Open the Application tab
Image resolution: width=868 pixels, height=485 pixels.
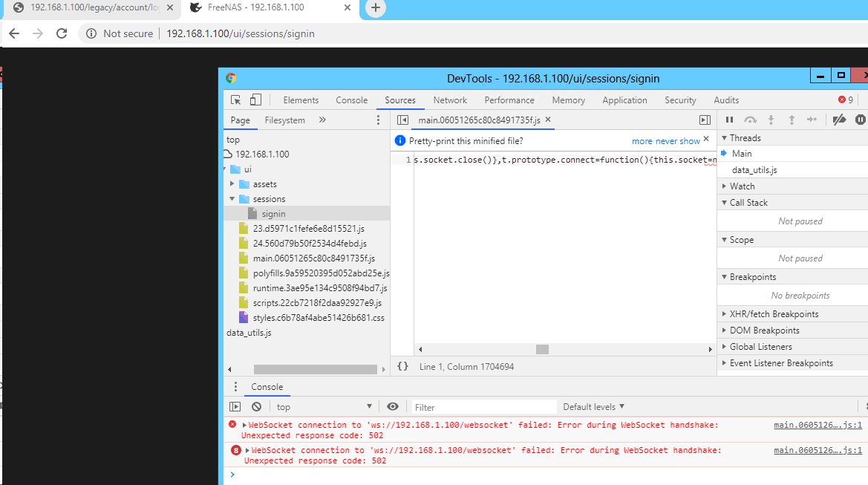tap(624, 100)
